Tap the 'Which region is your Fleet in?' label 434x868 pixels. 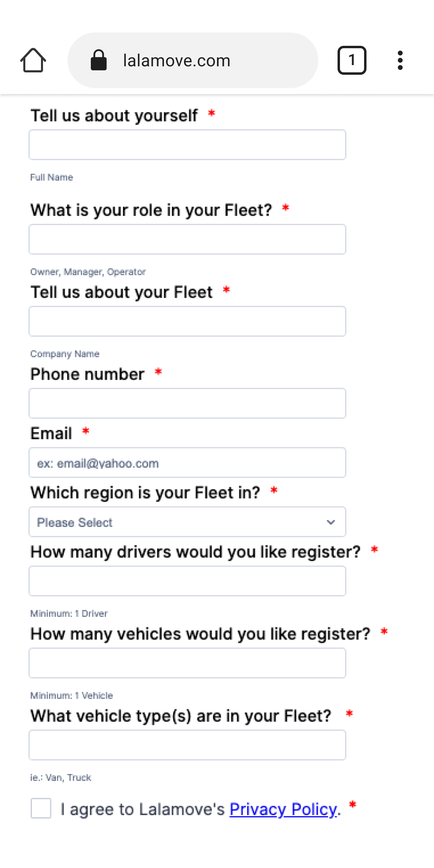tap(145, 493)
